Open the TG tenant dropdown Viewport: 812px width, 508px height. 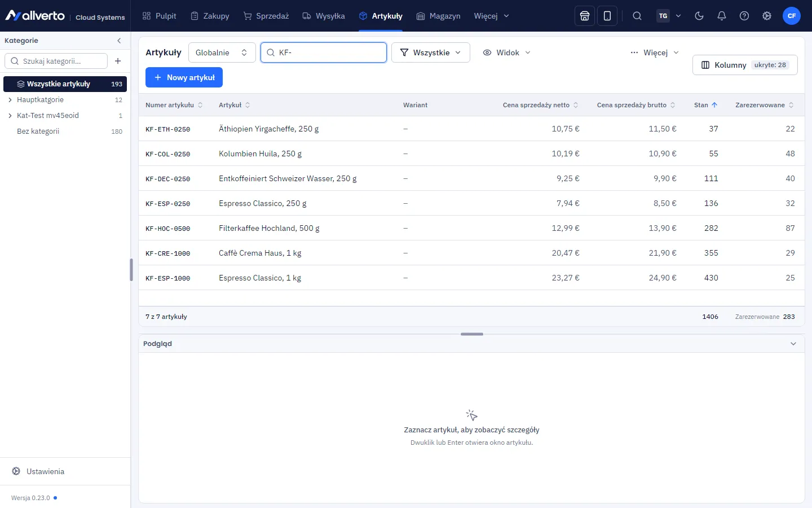point(669,16)
